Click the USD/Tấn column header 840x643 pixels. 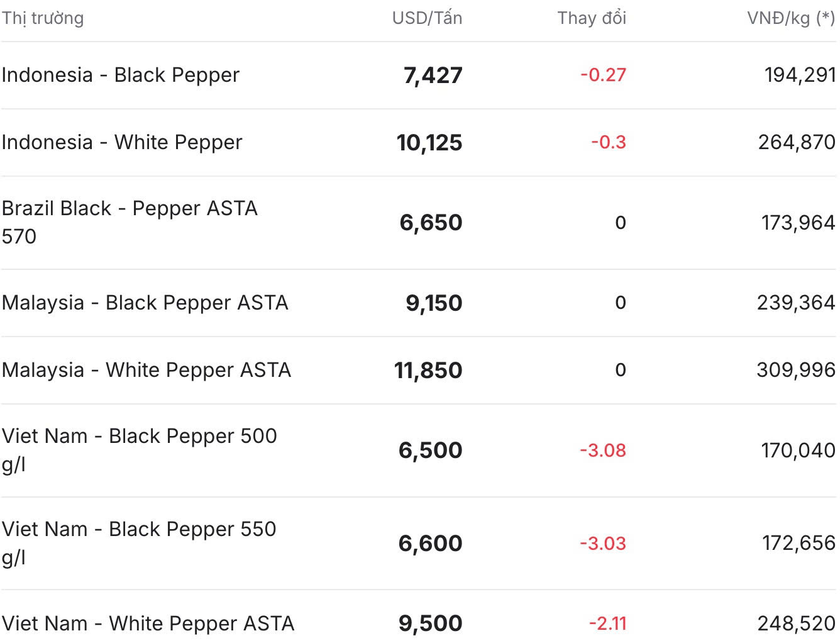pyautogui.click(x=427, y=18)
